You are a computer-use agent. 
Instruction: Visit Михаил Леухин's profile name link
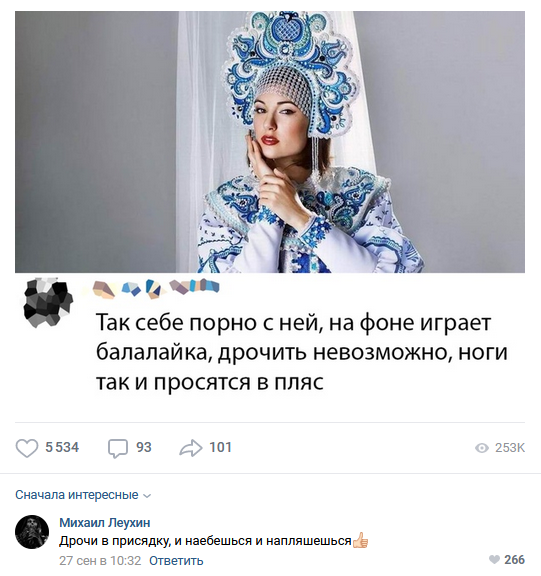tap(105, 522)
